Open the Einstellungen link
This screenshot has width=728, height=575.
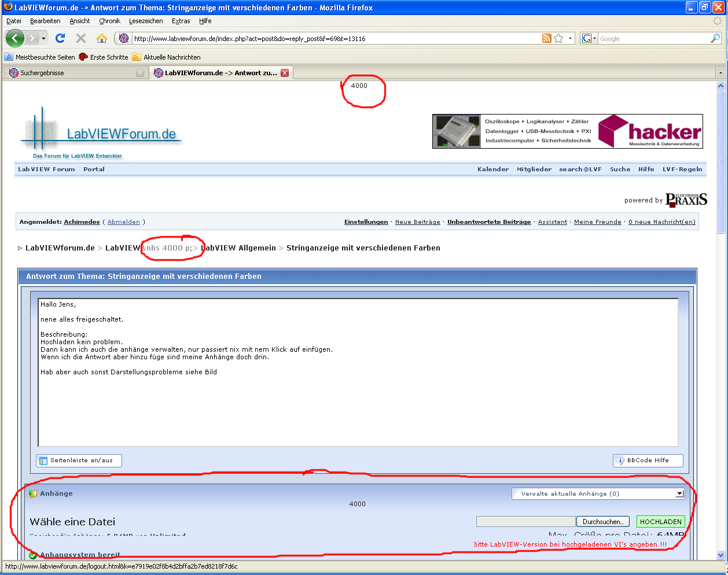[366, 222]
